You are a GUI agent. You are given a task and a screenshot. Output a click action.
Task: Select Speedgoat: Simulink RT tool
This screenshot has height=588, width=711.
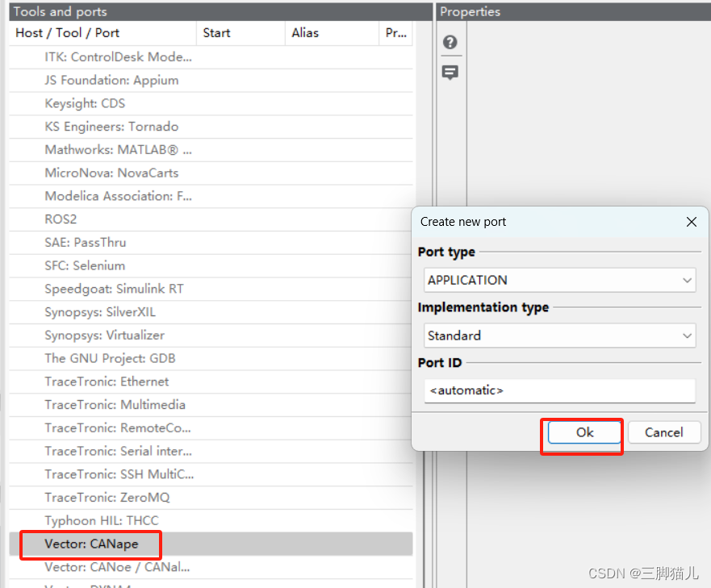[211, 289]
